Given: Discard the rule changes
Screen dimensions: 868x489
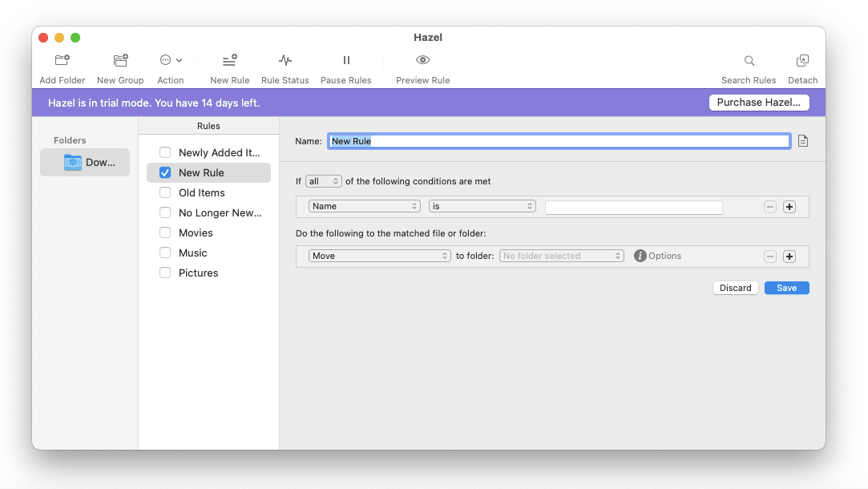Looking at the screenshot, I should tap(735, 288).
